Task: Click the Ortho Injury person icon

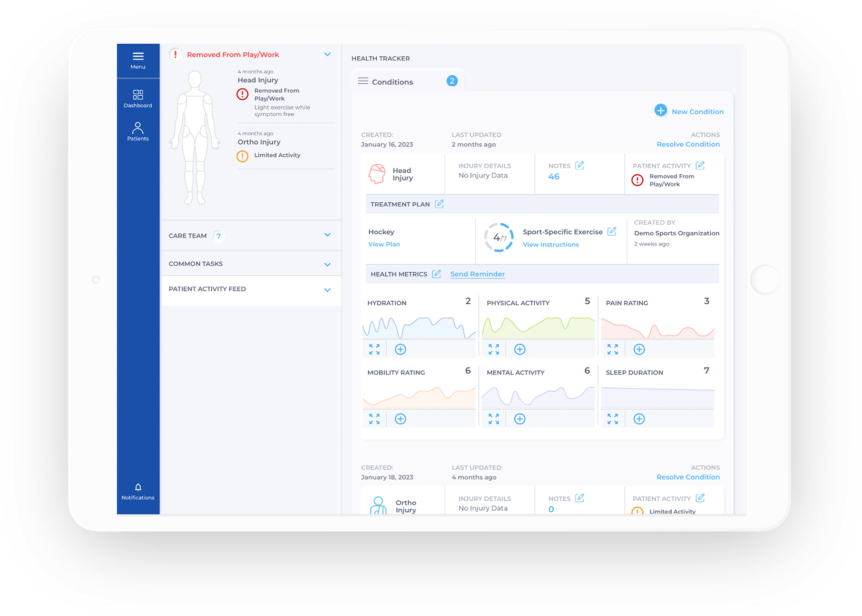Action: (x=378, y=505)
